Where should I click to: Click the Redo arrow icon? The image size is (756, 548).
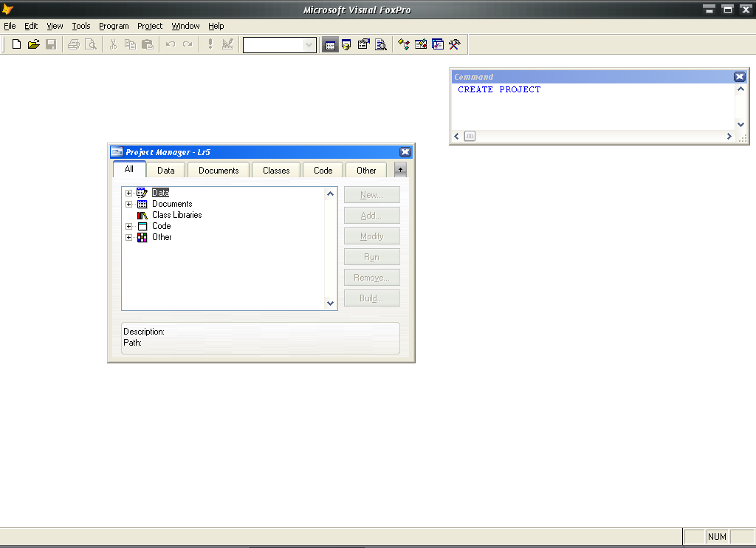(x=188, y=44)
